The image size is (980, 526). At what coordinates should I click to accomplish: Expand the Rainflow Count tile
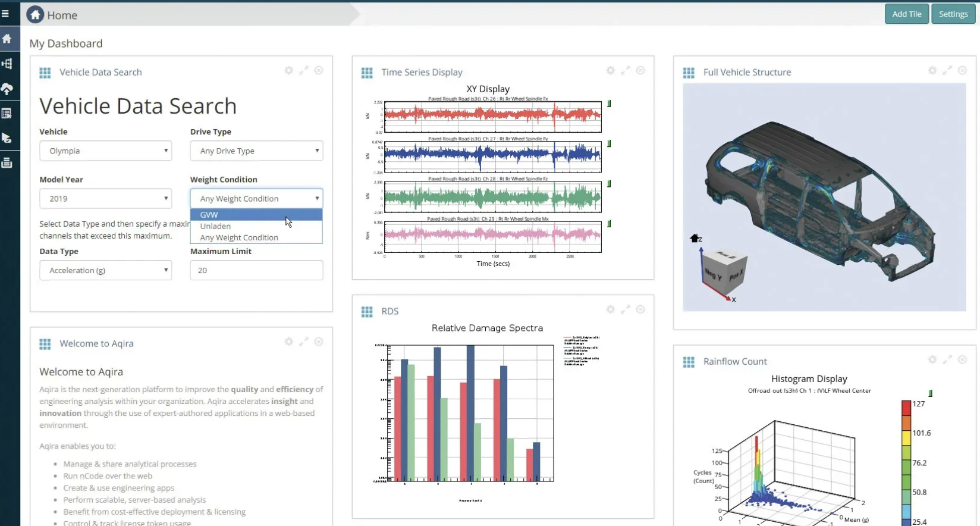(x=947, y=359)
